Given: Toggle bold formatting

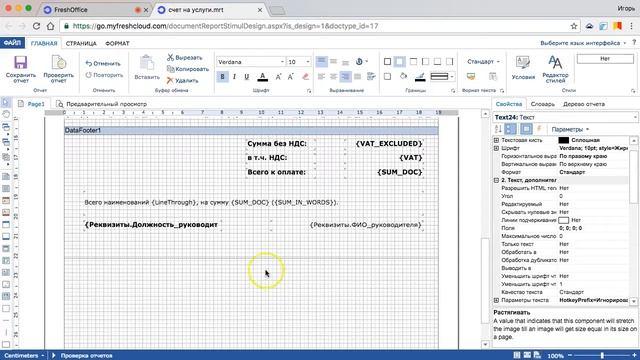Looking at the screenshot, I should pos(222,76).
